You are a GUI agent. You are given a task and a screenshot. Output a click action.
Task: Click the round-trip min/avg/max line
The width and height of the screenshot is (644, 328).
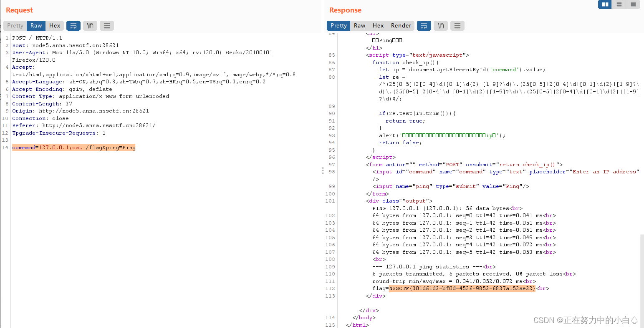[x=454, y=281]
